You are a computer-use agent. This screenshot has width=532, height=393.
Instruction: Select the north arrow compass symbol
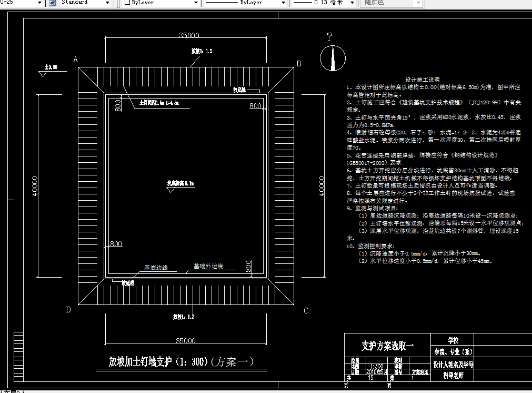[x=333, y=58]
